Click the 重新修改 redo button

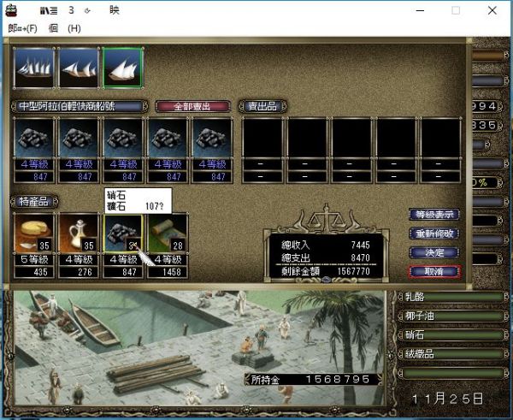tap(435, 234)
